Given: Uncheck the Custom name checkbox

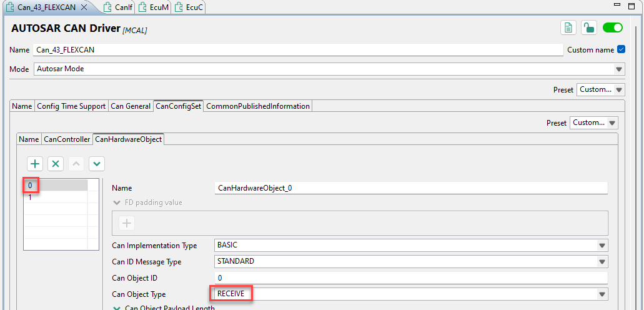Looking at the screenshot, I should [x=621, y=50].
